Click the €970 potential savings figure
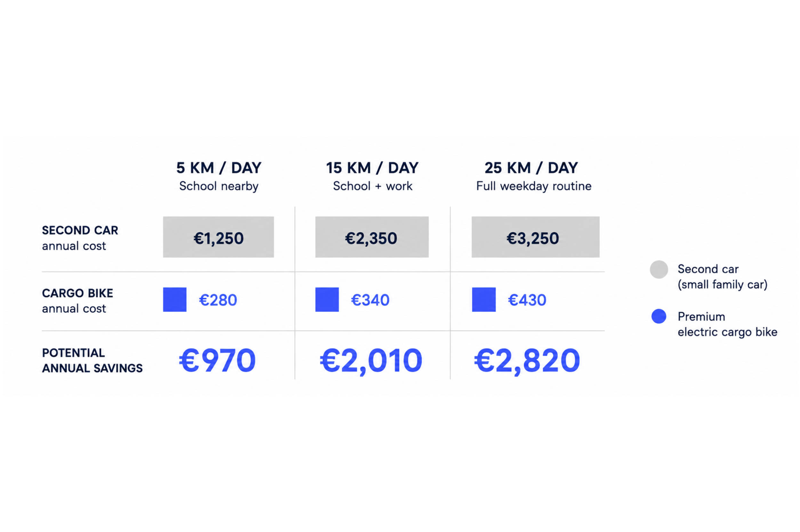This screenshot has height=532, width=800. tap(217, 360)
